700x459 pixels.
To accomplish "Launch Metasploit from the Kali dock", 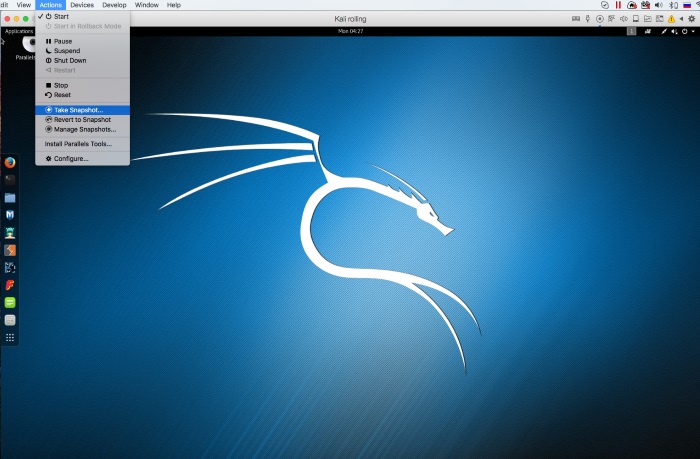I will [10, 215].
